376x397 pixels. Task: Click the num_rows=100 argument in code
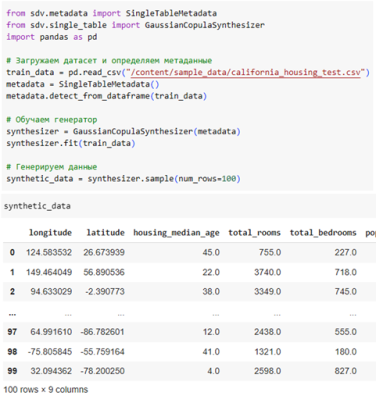tap(207, 179)
